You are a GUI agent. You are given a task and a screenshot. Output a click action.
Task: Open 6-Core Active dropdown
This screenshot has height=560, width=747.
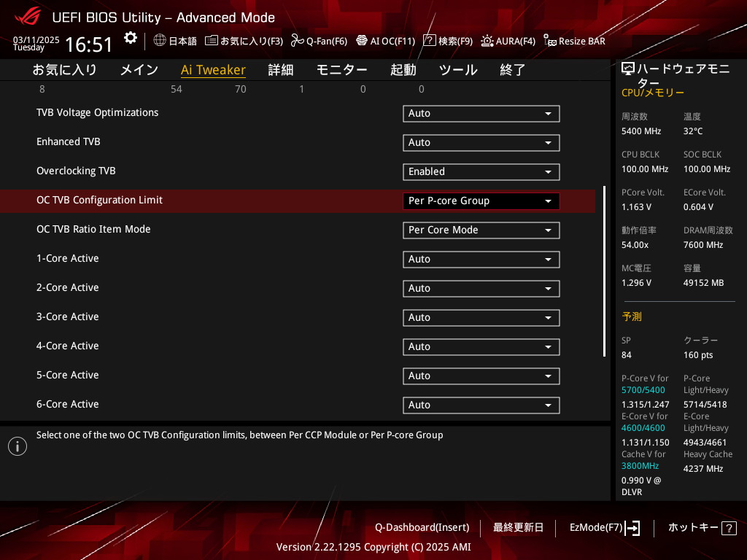tap(481, 405)
